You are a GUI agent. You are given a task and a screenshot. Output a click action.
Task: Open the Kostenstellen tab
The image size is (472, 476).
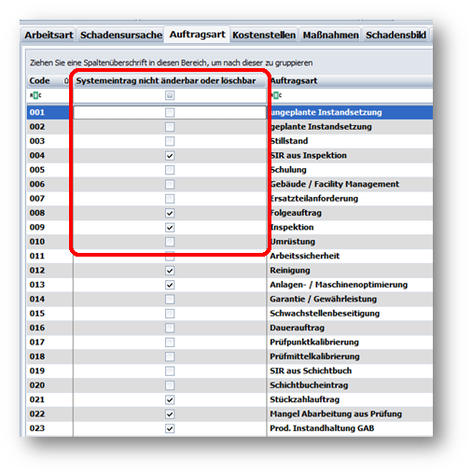(264, 35)
